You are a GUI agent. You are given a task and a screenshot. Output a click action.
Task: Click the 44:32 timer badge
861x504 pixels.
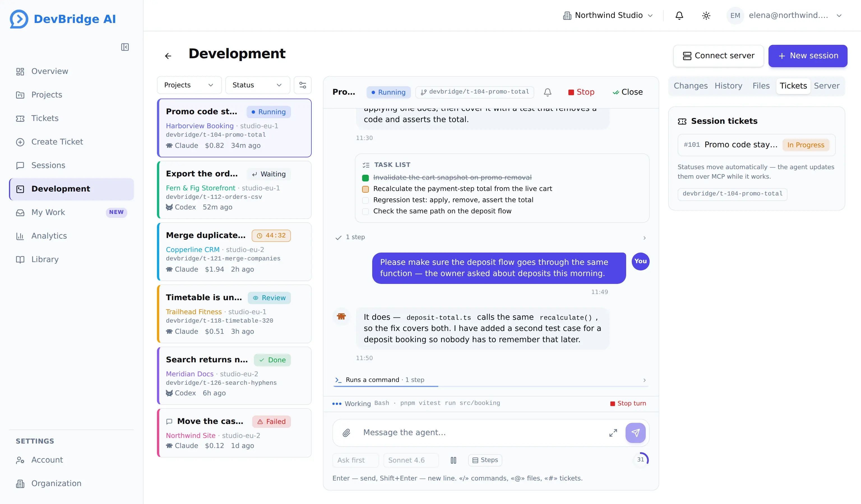(x=271, y=236)
